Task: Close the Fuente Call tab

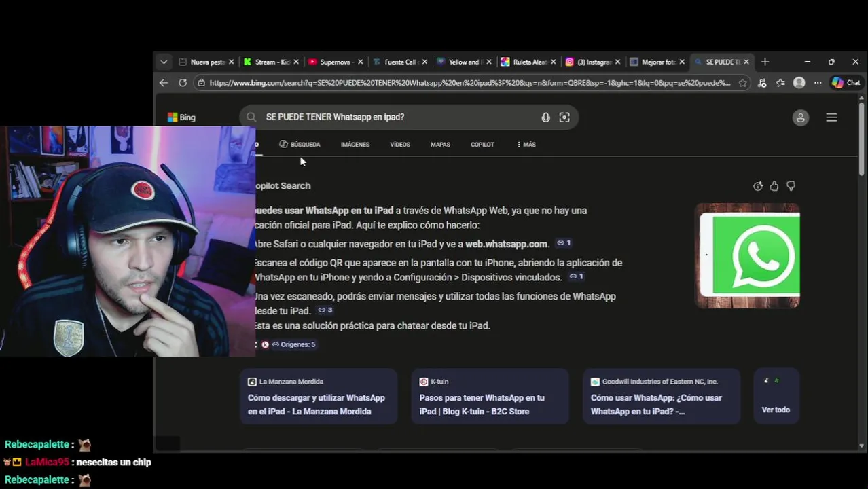Action: tap(424, 62)
